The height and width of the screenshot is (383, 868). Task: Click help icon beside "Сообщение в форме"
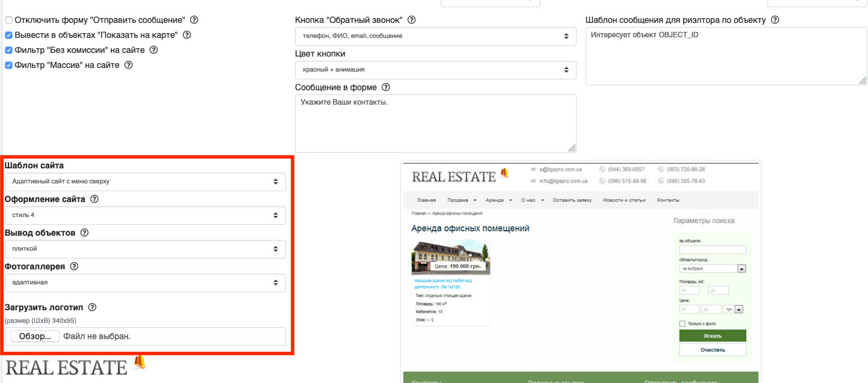(386, 87)
